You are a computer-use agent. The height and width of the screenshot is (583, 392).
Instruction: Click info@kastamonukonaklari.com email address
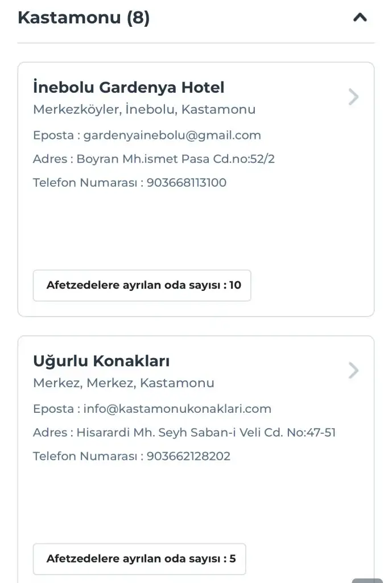(x=177, y=409)
